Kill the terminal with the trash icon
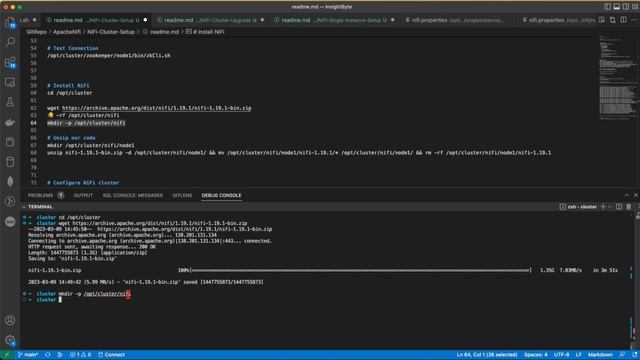Image resolution: width=640 pixels, height=360 pixels. [x=629, y=207]
